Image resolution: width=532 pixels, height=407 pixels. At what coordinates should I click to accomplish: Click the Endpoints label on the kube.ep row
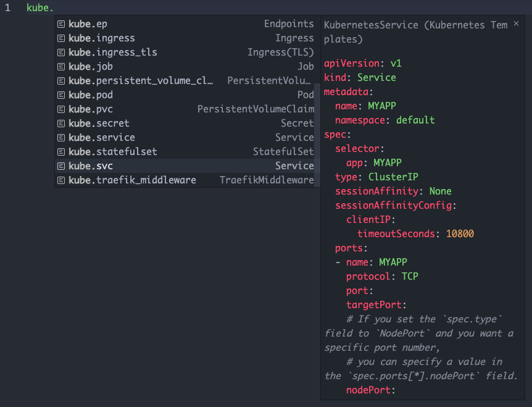289,23
